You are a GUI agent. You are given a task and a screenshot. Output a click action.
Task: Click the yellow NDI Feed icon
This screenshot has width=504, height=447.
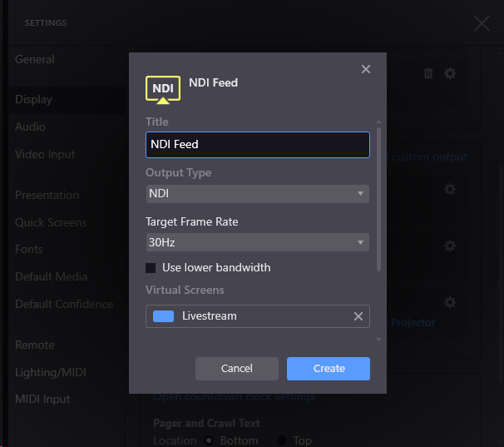(x=163, y=89)
